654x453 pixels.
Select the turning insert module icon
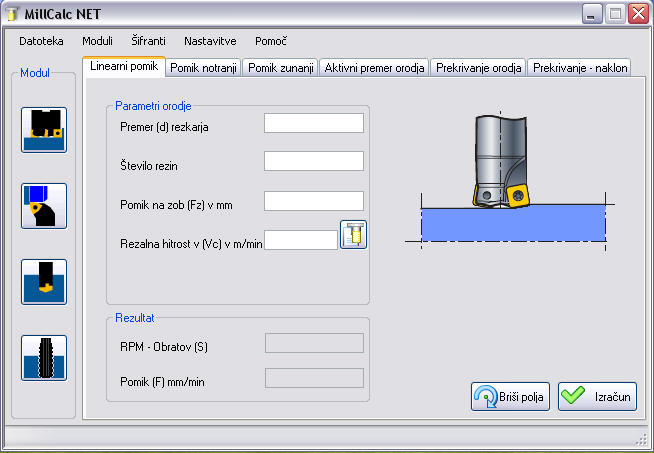pyautogui.click(x=44, y=206)
